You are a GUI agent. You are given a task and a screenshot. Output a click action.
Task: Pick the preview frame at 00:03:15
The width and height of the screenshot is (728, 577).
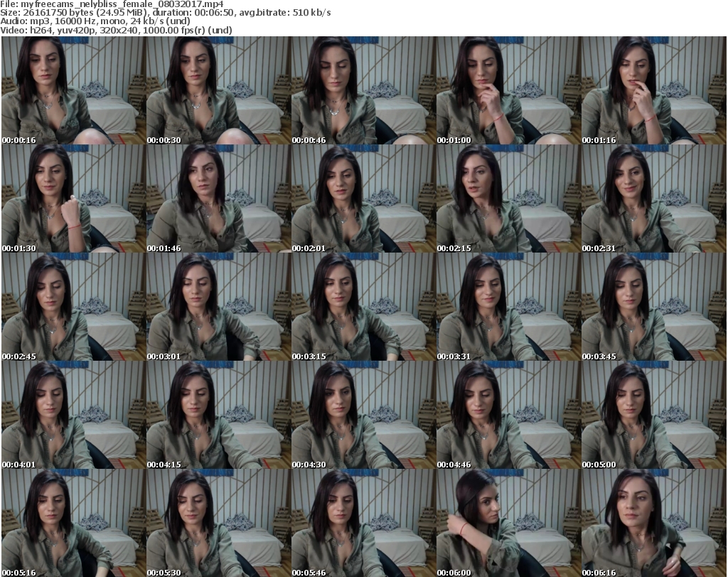(363, 307)
